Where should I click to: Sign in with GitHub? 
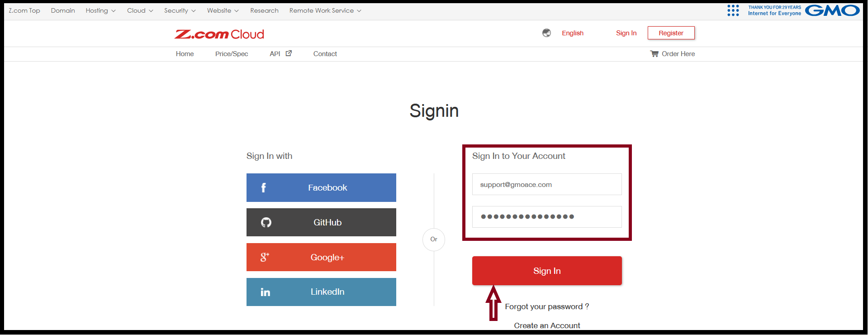[321, 222]
